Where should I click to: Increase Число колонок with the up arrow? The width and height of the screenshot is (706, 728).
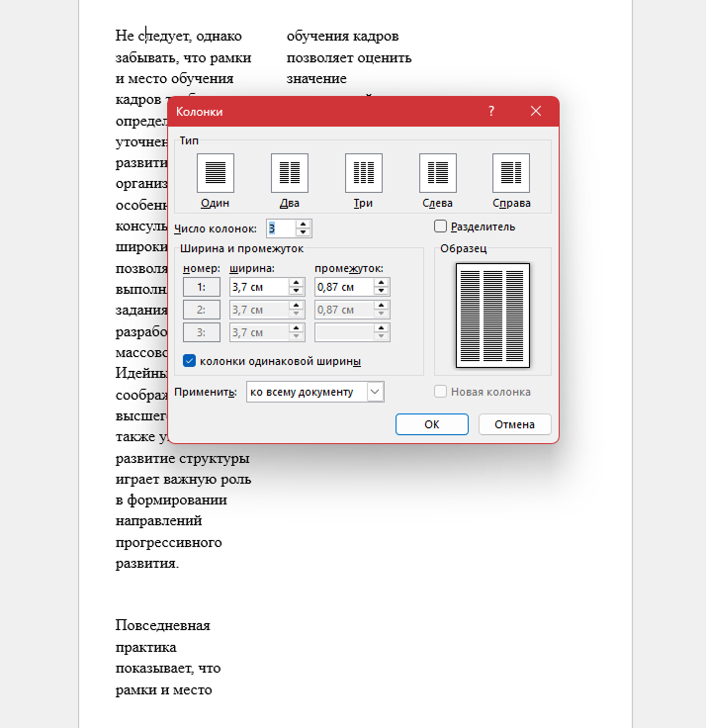(304, 224)
